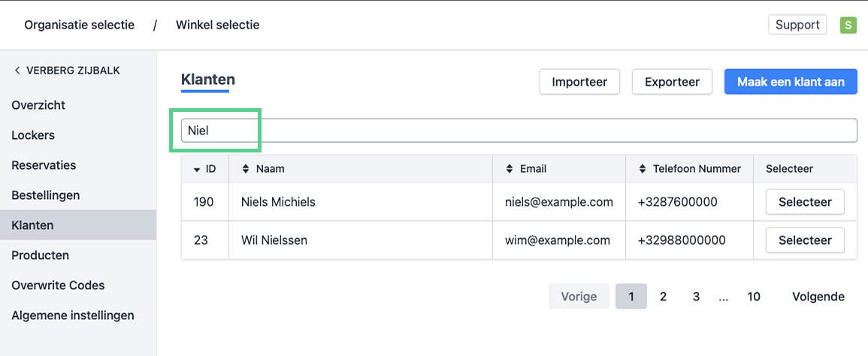
Task: Click the green S user avatar icon
Action: click(x=848, y=25)
